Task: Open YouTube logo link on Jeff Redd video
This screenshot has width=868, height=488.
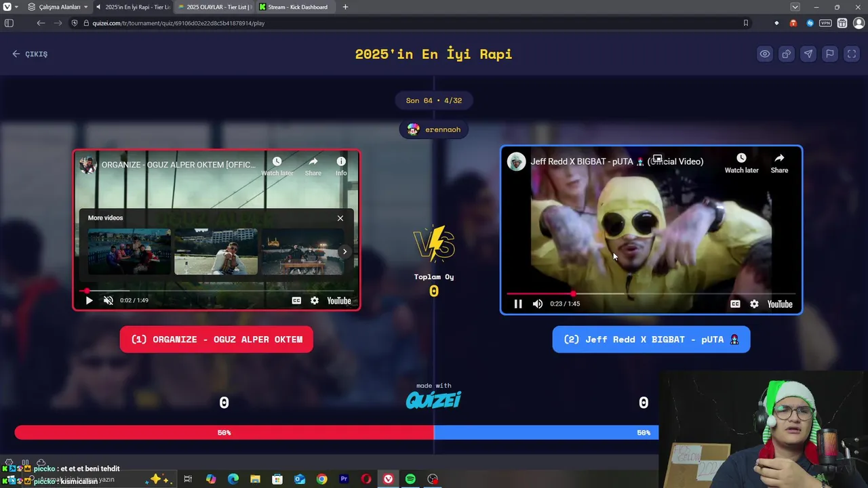Action: [780, 304]
